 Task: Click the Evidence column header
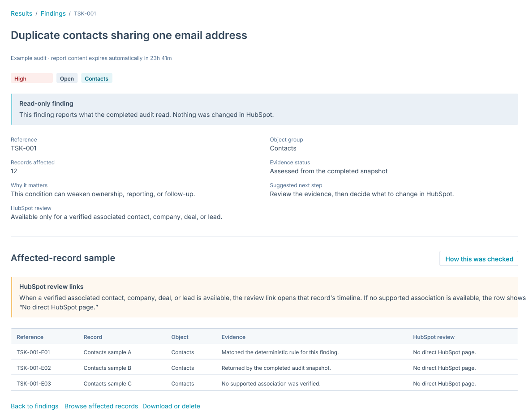click(233, 337)
